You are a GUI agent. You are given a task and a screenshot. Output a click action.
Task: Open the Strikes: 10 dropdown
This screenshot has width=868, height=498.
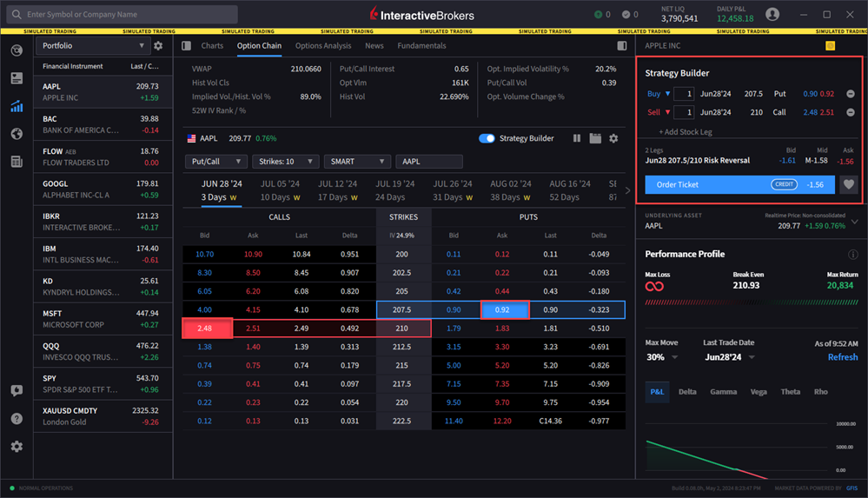[x=286, y=162]
